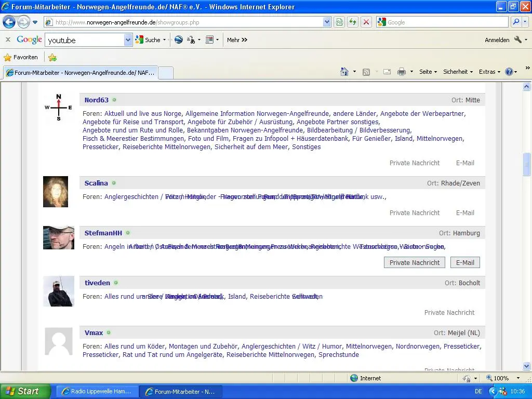This screenshot has width=532, height=399.
Task: Open the Nord63 user profile link
Action: click(x=96, y=100)
